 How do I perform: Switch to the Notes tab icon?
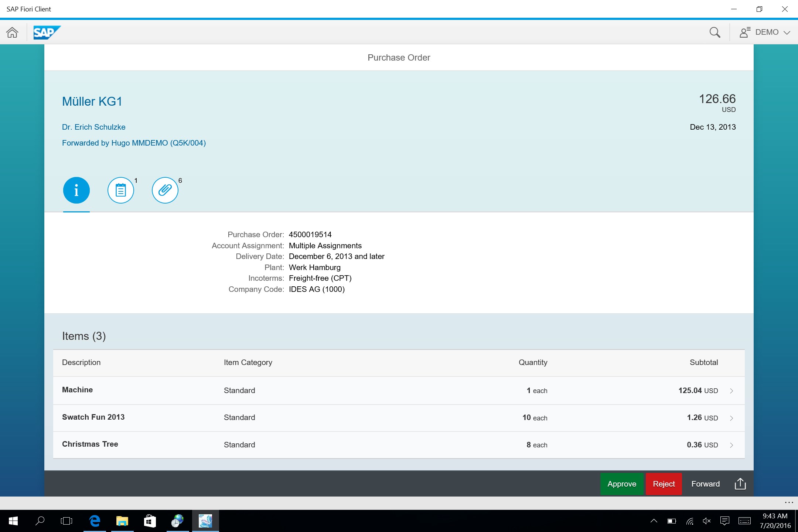[121, 190]
